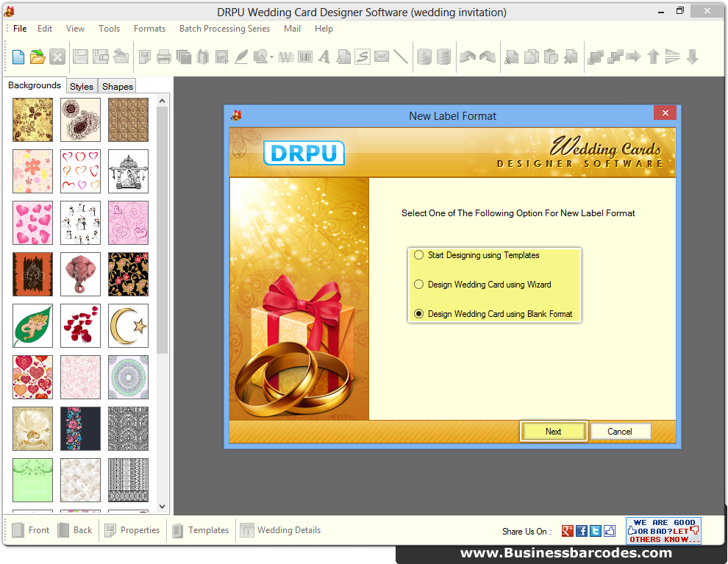Select the pen drawing tool icon
Image resolution: width=728 pixels, height=564 pixels.
pos(241,57)
